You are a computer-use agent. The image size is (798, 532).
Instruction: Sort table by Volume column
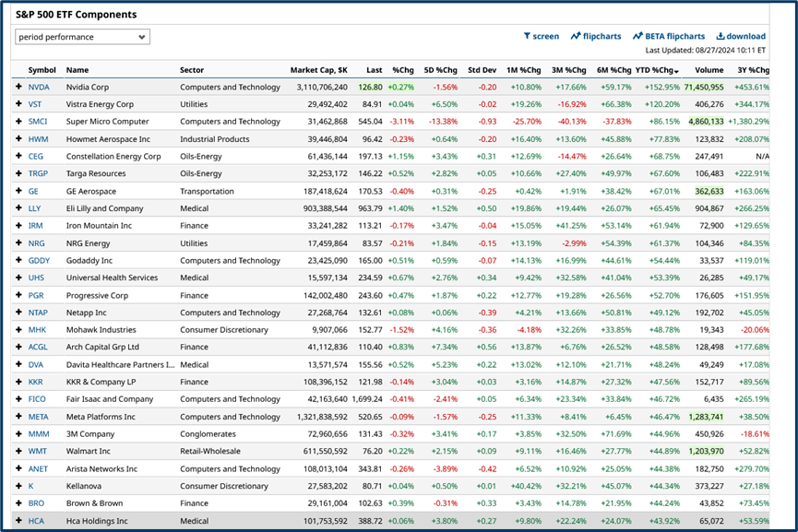pos(709,70)
